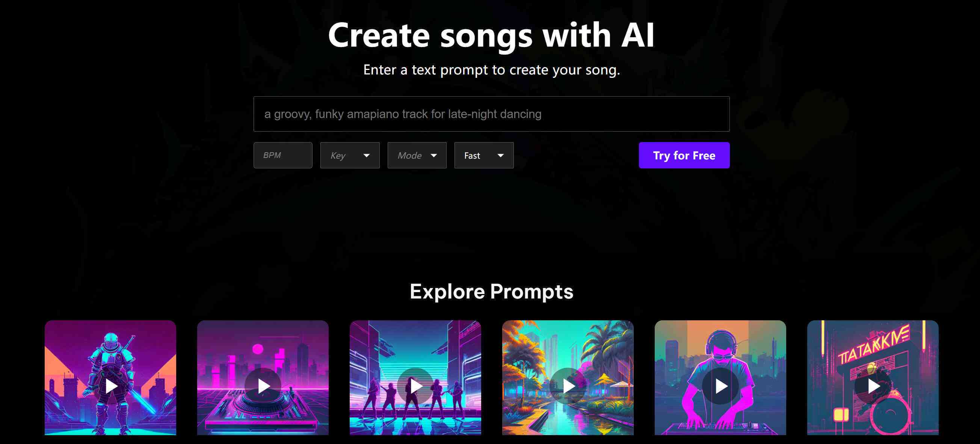This screenshot has width=980, height=444.
Task: Click the play button on neon dancers thumbnail
Action: click(x=415, y=385)
